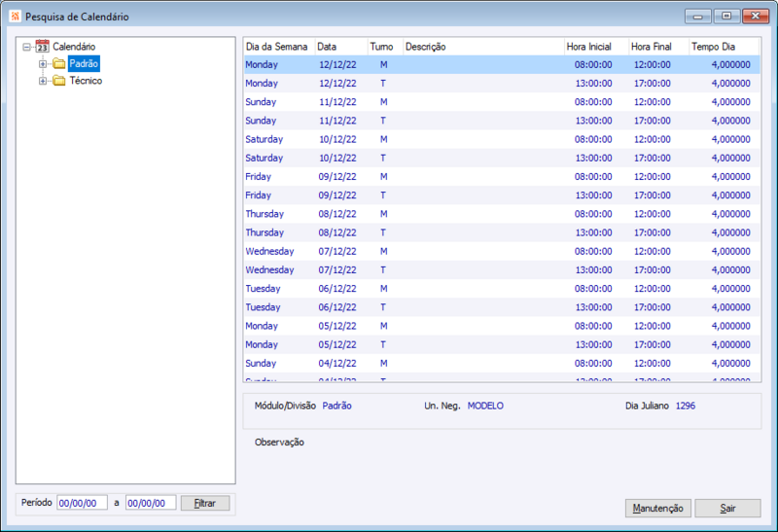Sort by Dia da Semana column header
The image size is (778, 532).
(279, 47)
